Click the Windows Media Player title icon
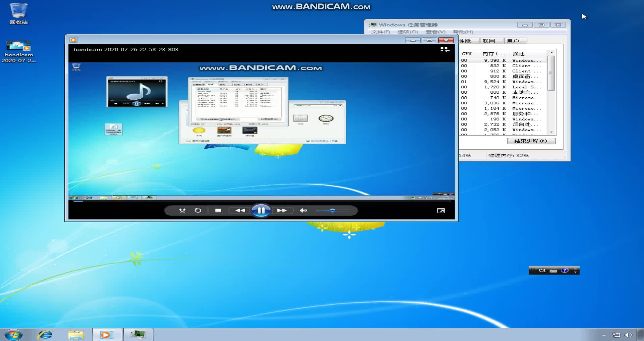The image size is (644, 341). [x=73, y=40]
